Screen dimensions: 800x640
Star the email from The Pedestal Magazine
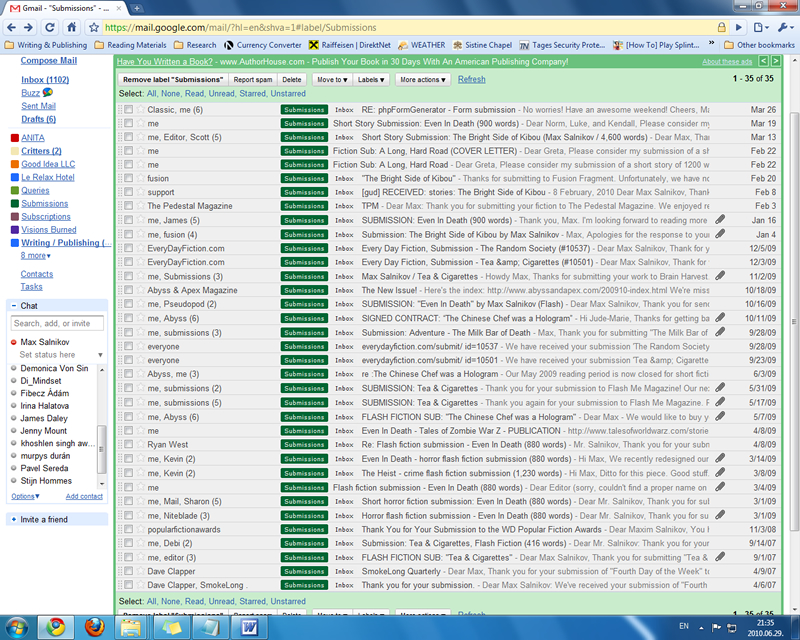click(x=140, y=206)
